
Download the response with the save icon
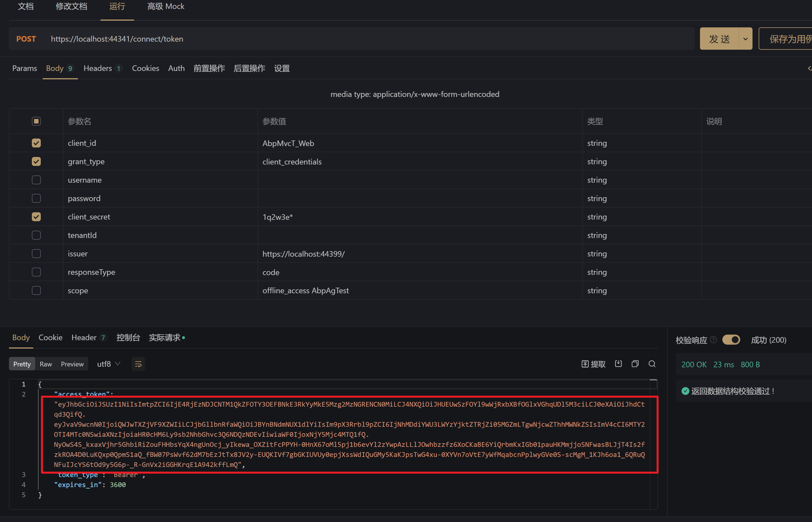(618, 363)
